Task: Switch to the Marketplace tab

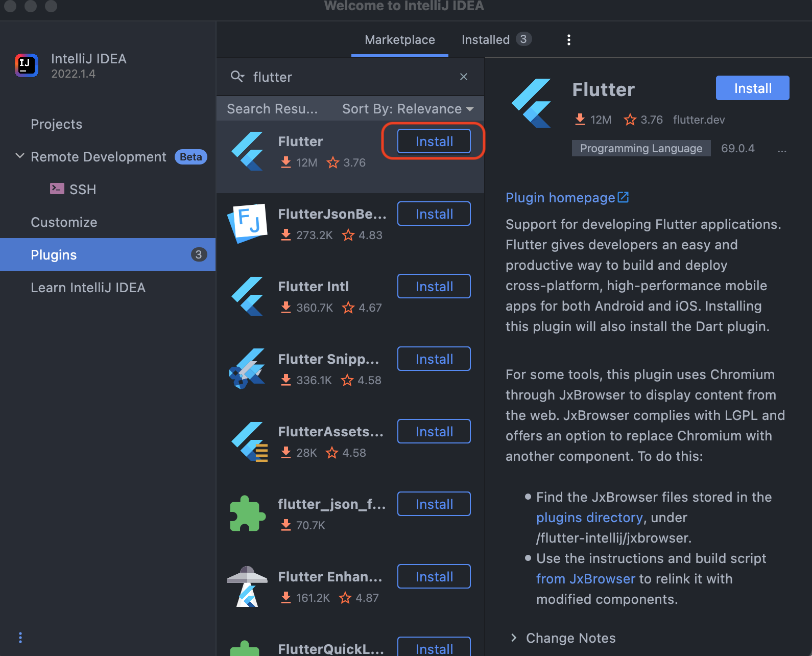Action: coord(400,40)
